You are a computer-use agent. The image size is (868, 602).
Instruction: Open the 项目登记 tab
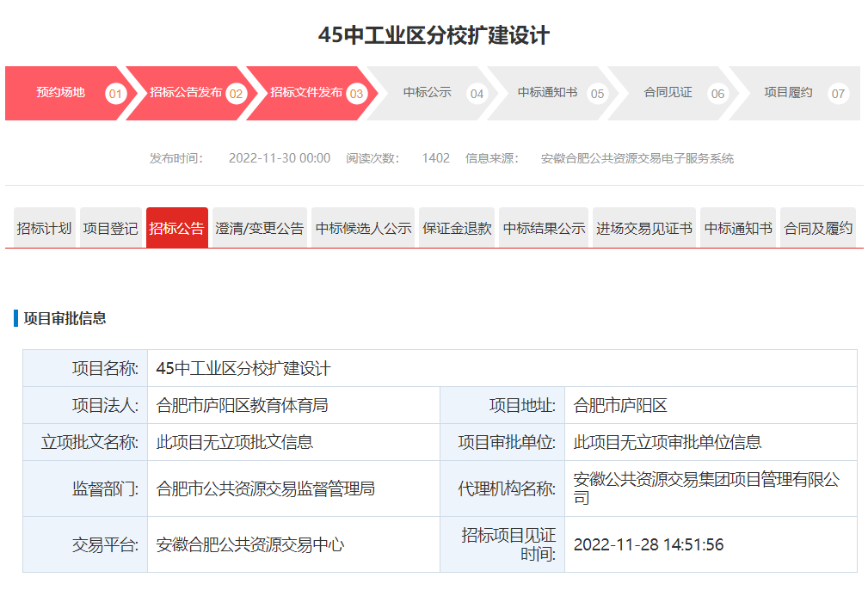(111, 228)
